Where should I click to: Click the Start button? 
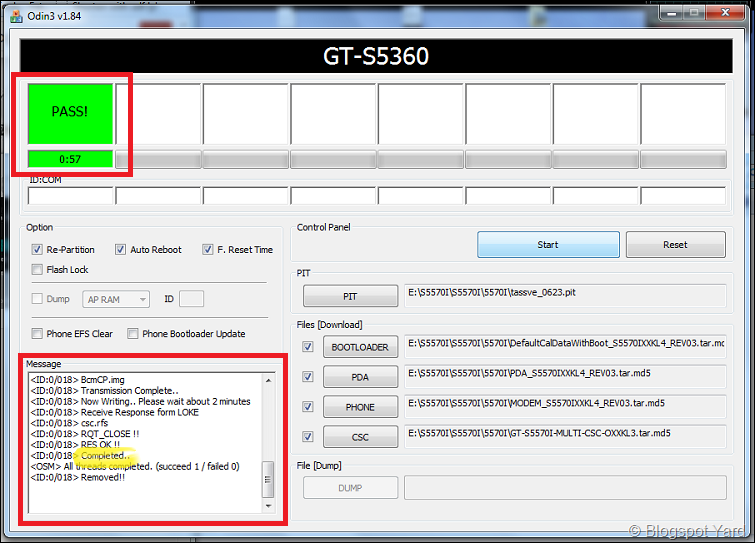[548, 245]
